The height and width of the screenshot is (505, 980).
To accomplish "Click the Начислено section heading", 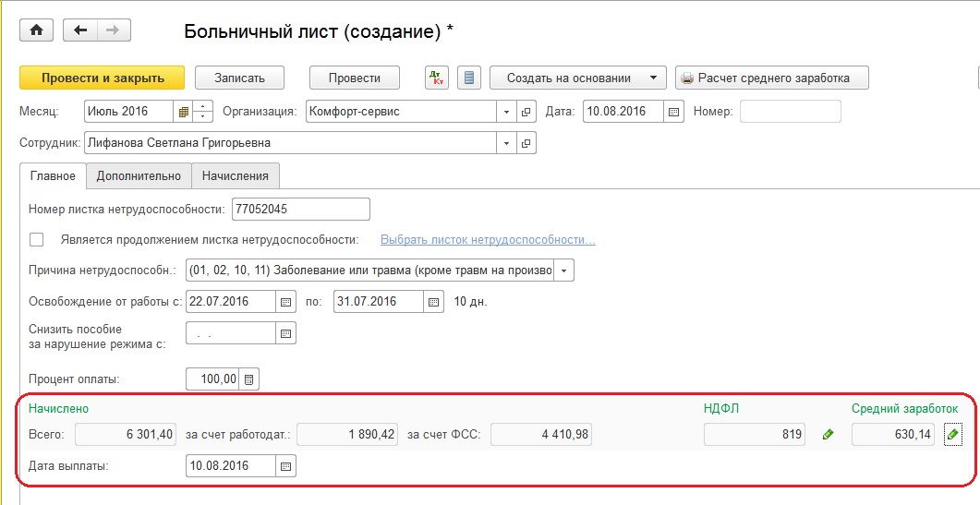I will click(x=59, y=409).
